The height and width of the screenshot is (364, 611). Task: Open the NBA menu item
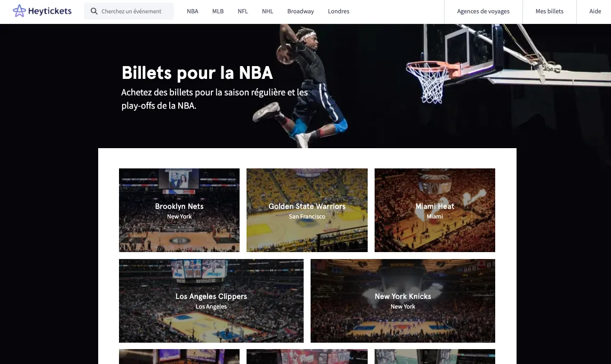click(x=193, y=11)
